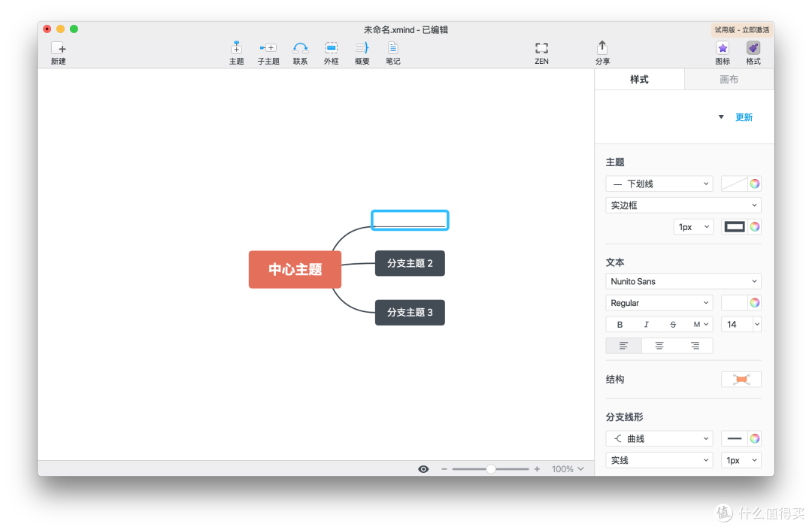Image resolution: width=812 pixels, height=530 pixels.
Task: Toggle strikethrough text formatting
Action: (673, 325)
